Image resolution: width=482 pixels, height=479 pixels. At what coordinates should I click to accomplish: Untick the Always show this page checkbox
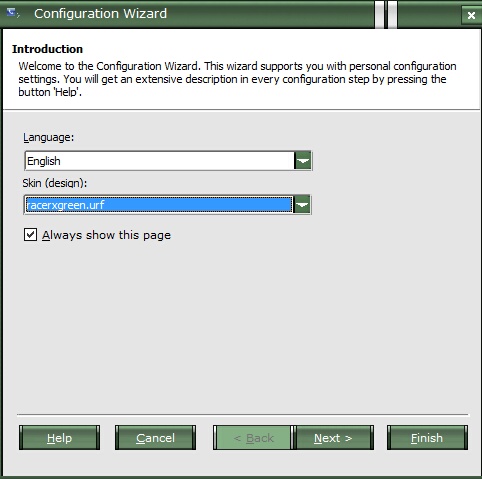30,234
